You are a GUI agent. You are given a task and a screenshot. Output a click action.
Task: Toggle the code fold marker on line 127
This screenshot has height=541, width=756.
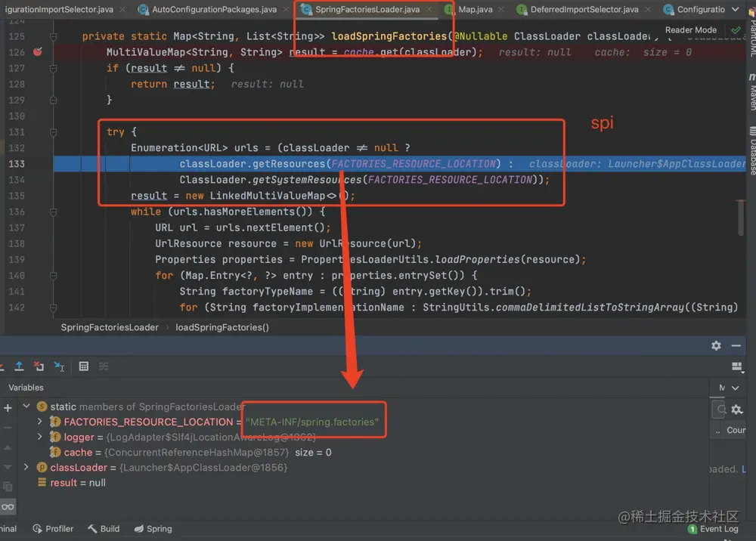click(x=54, y=68)
